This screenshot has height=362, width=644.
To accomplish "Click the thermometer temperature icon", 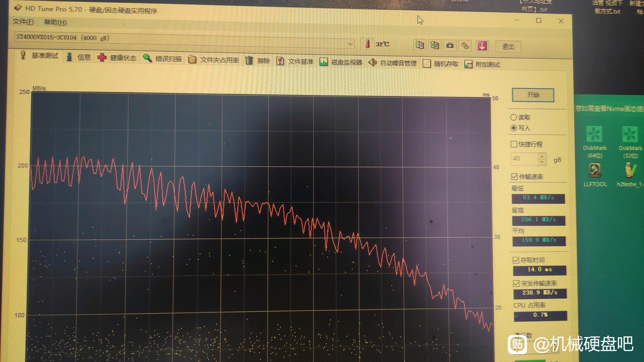I will coord(368,44).
